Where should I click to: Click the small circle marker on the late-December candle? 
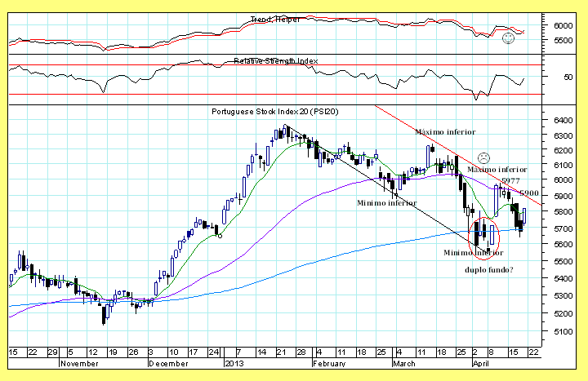220,236
